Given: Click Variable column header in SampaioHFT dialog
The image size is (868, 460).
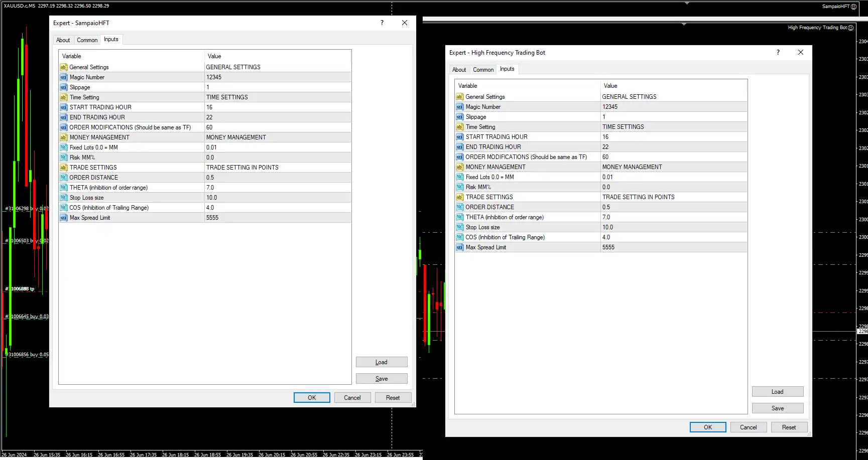Looking at the screenshot, I should (132, 56).
